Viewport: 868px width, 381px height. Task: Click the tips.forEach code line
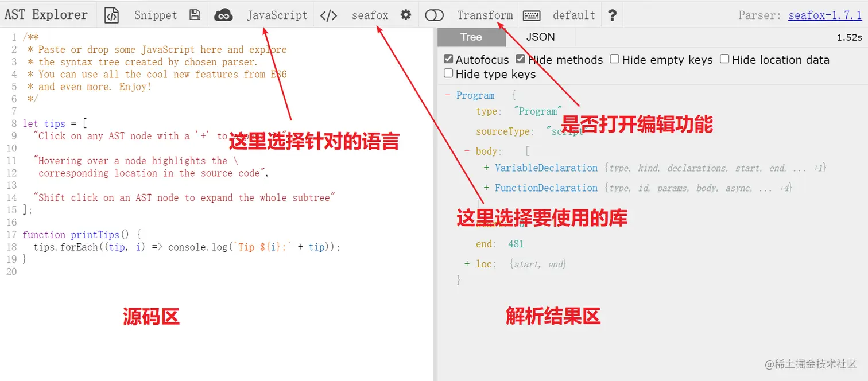coord(187,247)
